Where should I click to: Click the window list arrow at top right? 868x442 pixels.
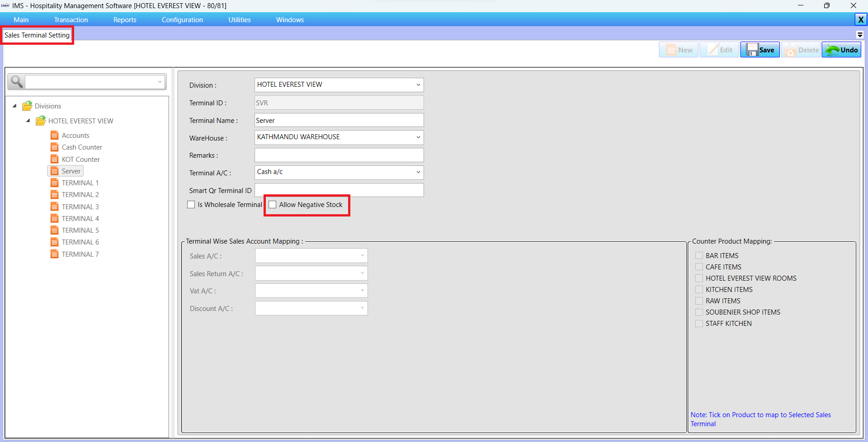tap(860, 34)
